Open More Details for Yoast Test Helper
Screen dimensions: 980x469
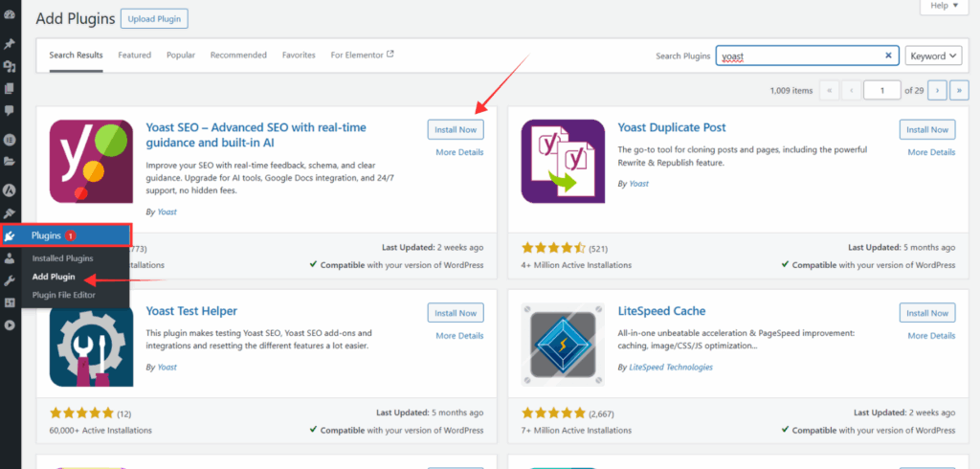pos(459,335)
